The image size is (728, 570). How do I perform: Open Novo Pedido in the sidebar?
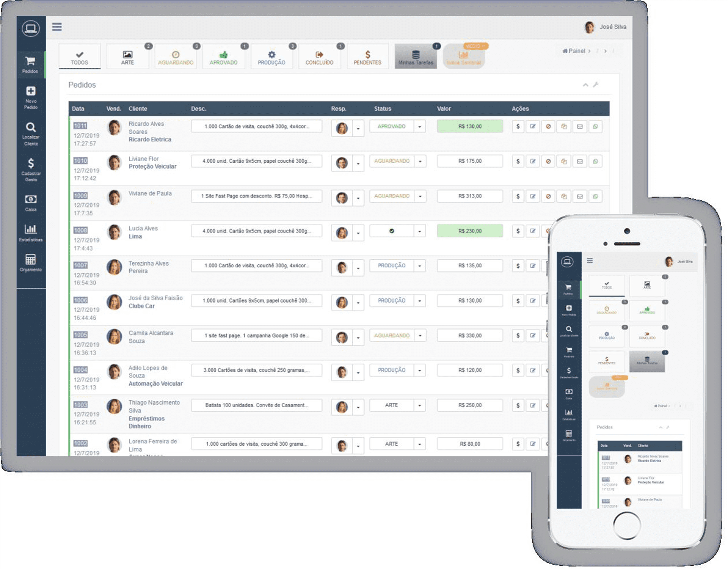[31, 97]
